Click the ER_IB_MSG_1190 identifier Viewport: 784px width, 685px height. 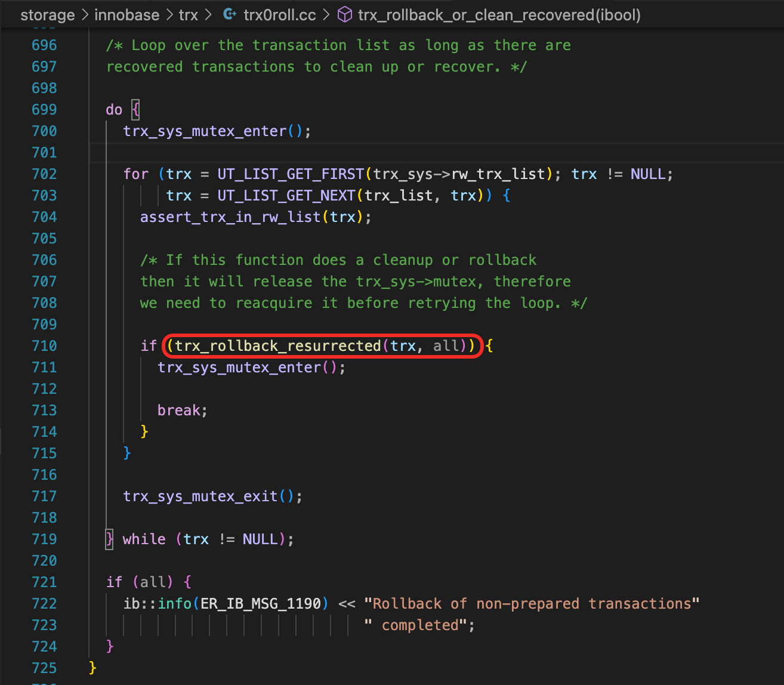click(x=261, y=604)
